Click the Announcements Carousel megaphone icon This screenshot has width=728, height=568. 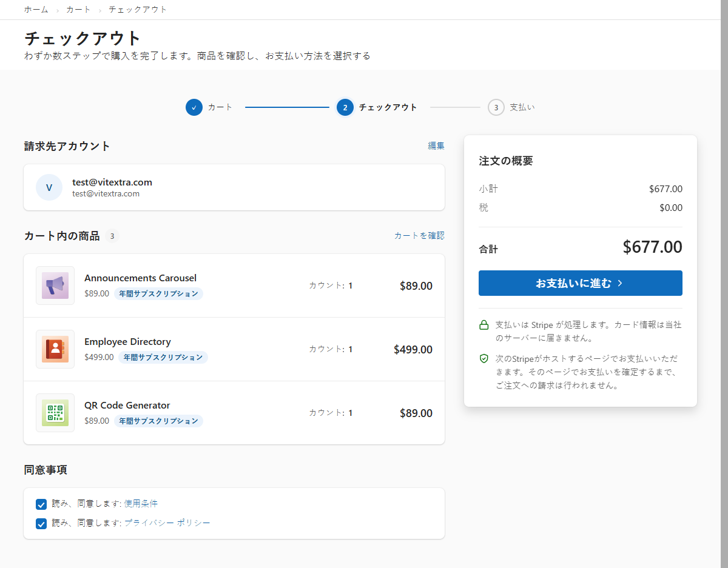point(55,286)
